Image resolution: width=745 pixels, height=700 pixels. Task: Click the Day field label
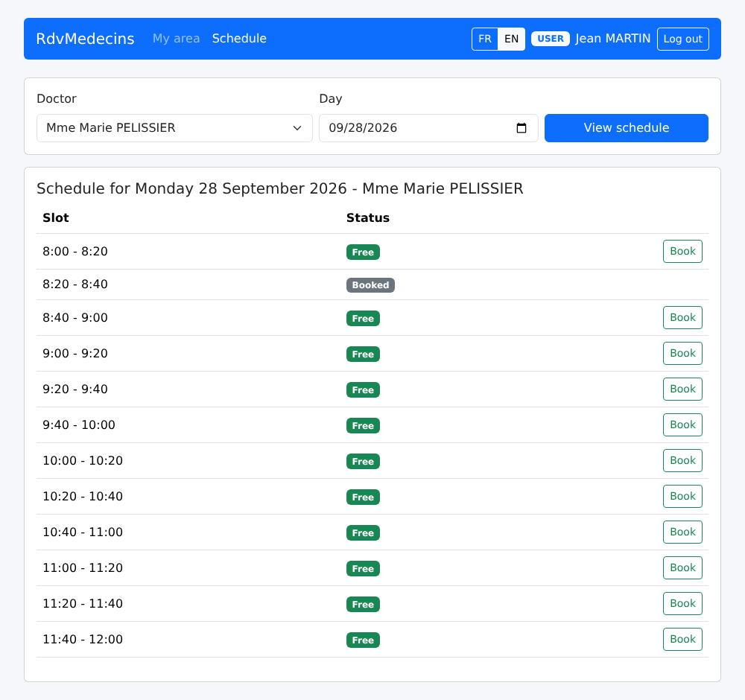tap(330, 99)
